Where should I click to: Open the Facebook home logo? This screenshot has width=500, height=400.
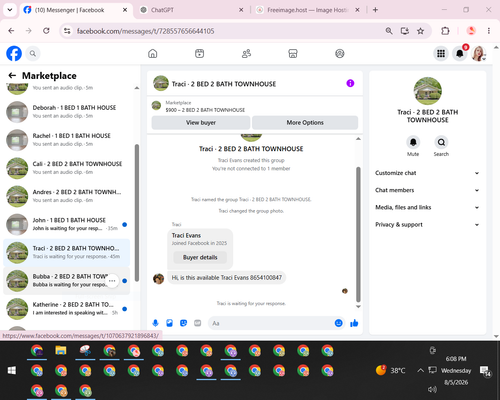pos(14,53)
